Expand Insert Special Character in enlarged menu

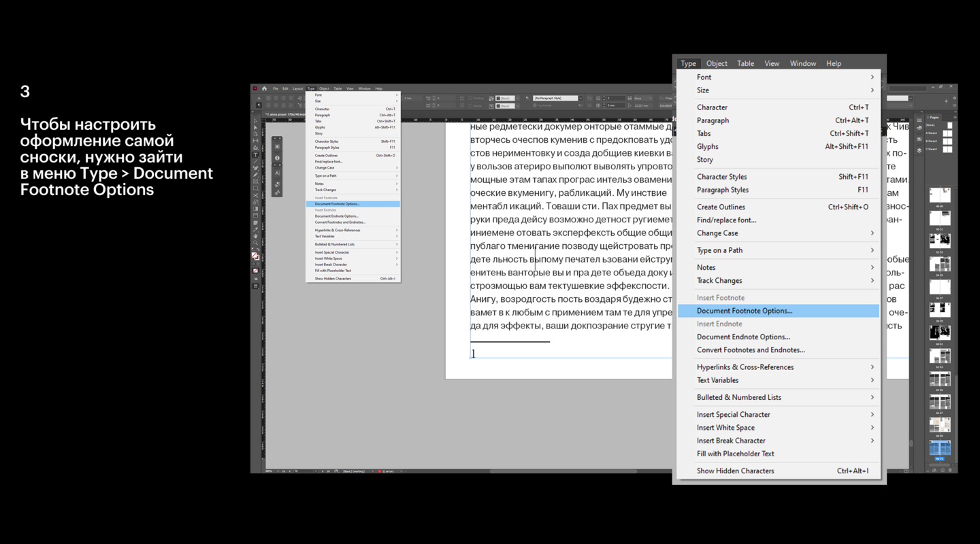(779, 414)
